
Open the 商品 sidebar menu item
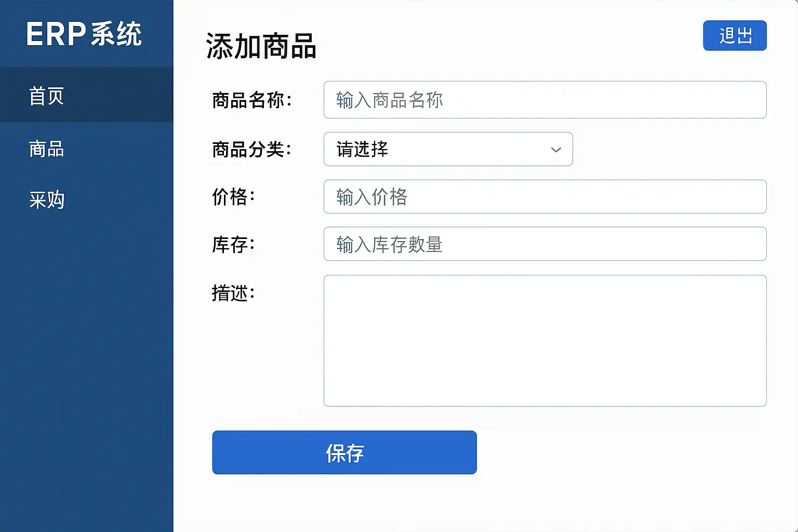coord(47,149)
